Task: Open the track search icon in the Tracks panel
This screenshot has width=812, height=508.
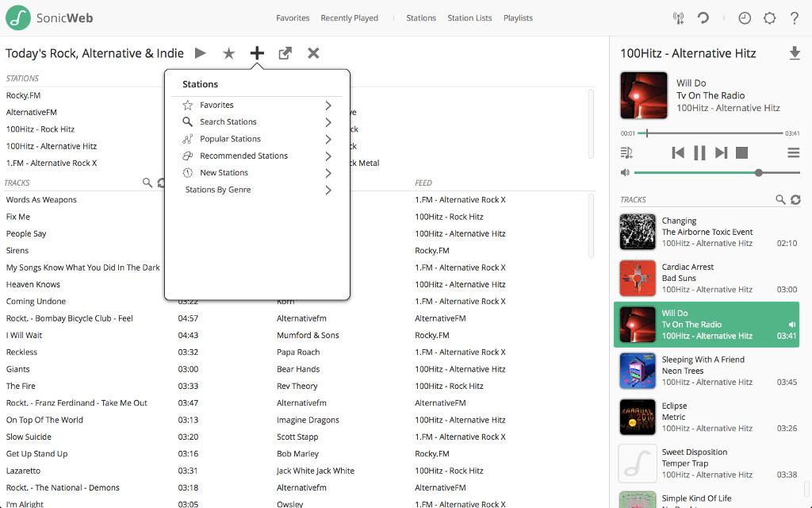Action: click(x=780, y=199)
